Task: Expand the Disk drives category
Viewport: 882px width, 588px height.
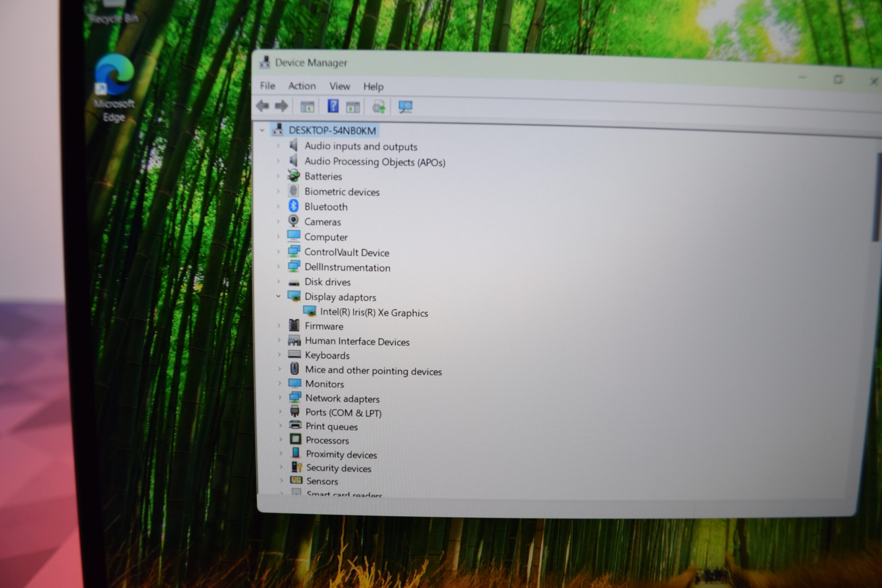Action: [x=278, y=281]
